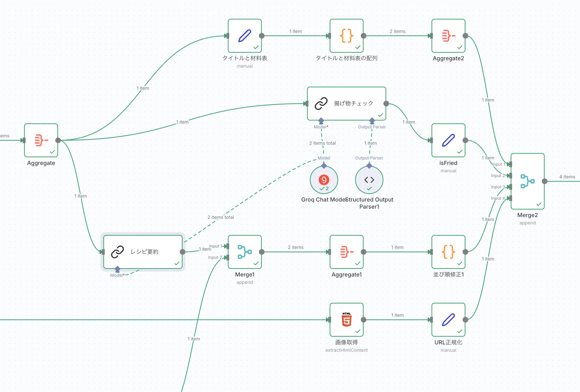This screenshot has width=580, height=392.
Task: Select the Aggregate node icon
Action: coord(41,140)
